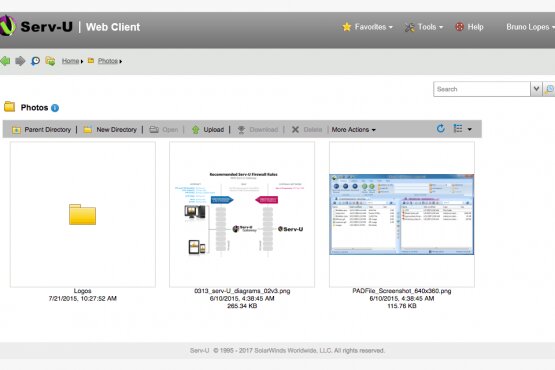Click the Web Client title text
Viewport: 555px width, 370px height.
tap(113, 27)
